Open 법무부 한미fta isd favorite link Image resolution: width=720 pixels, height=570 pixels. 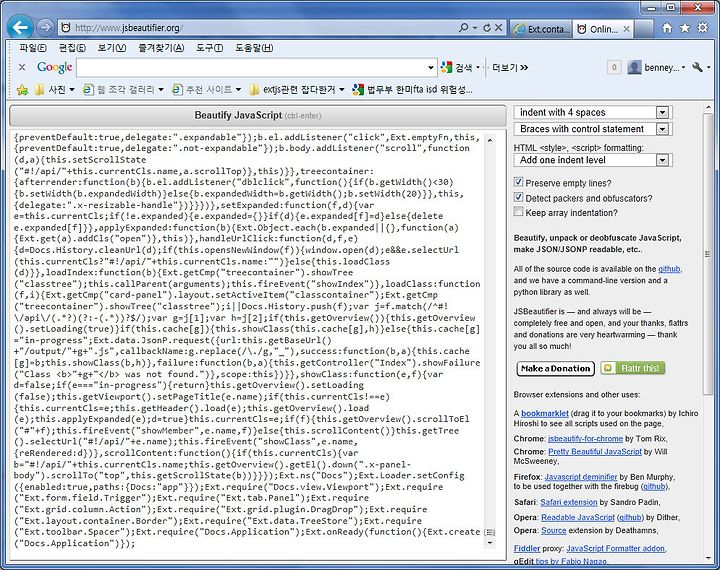pyautogui.click(x=412, y=90)
